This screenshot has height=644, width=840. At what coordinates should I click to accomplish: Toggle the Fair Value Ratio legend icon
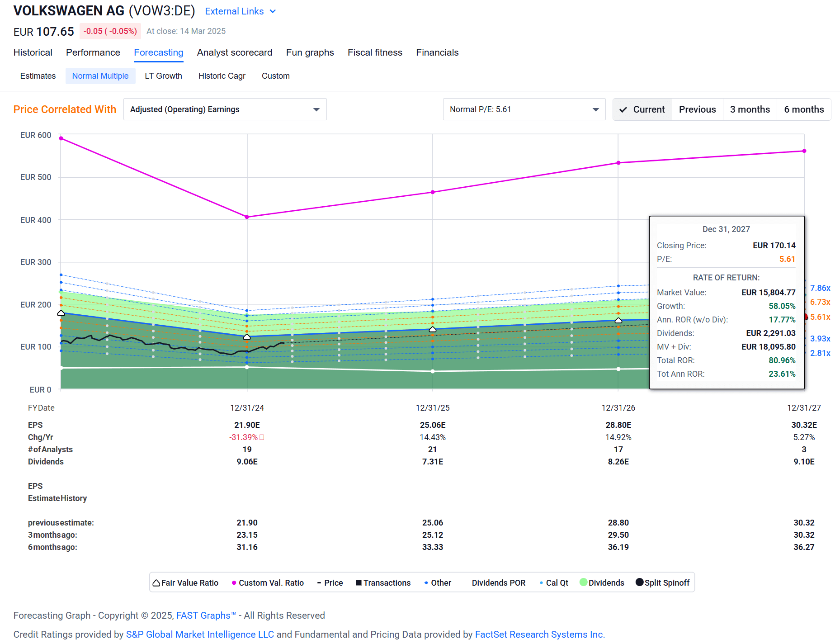(156, 582)
